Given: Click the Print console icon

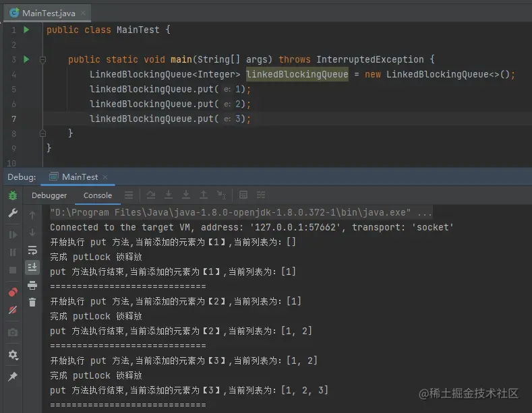Looking at the screenshot, I should pos(32,285).
